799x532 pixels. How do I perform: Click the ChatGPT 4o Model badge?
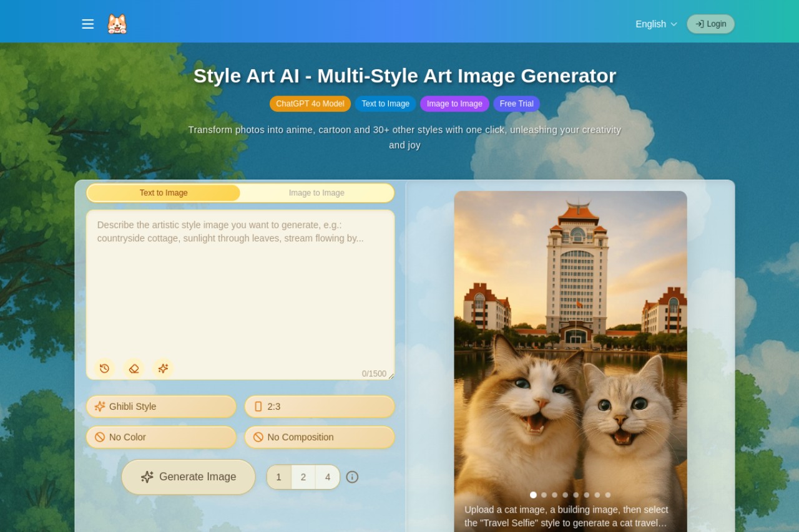[x=310, y=104]
